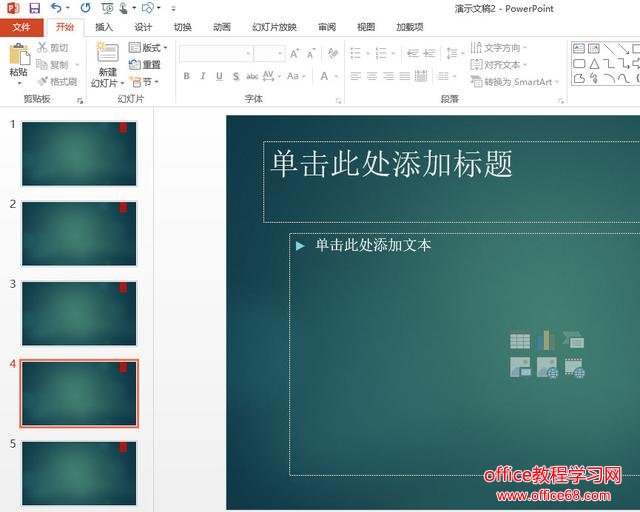Screen dimensions: 640x512
Task: Click the shapes icon in quick access toolbar
Action: pos(148,8)
